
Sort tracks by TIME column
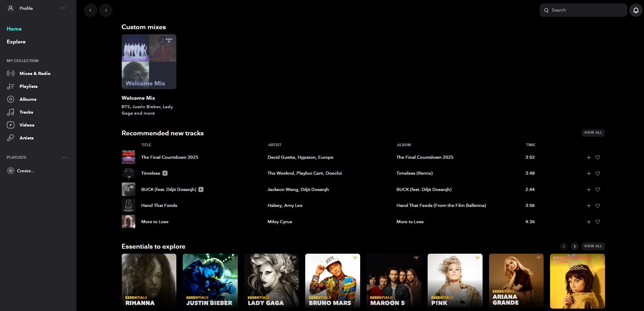point(531,145)
